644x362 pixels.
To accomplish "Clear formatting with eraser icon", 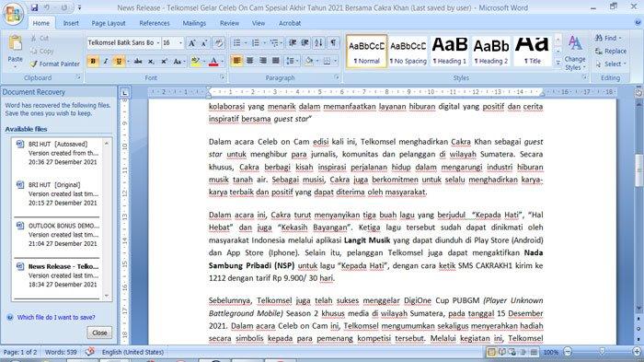I will (x=219, y=42).
